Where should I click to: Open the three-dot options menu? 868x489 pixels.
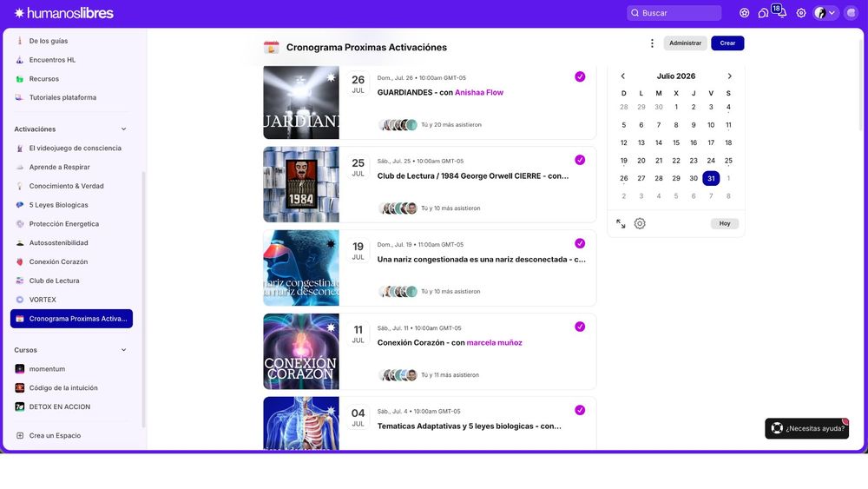coord(652,43)
